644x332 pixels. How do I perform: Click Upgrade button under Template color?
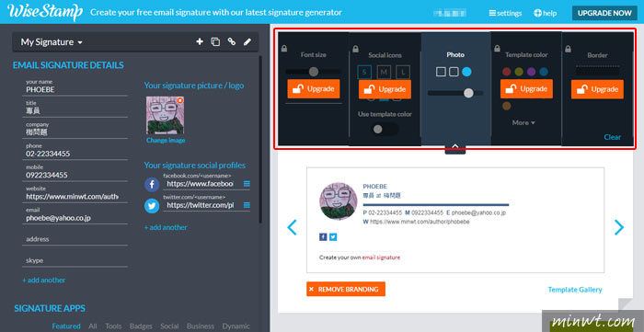[x=526, y=88]
